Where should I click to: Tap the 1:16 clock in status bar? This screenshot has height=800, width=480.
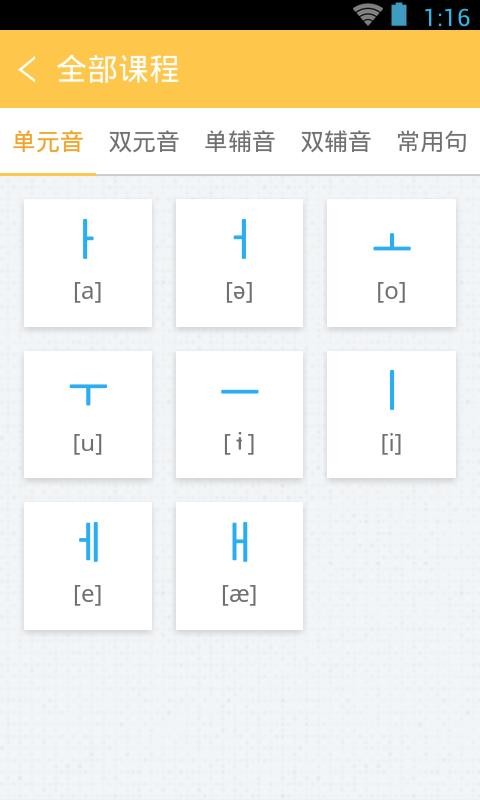tap(447, 17)
